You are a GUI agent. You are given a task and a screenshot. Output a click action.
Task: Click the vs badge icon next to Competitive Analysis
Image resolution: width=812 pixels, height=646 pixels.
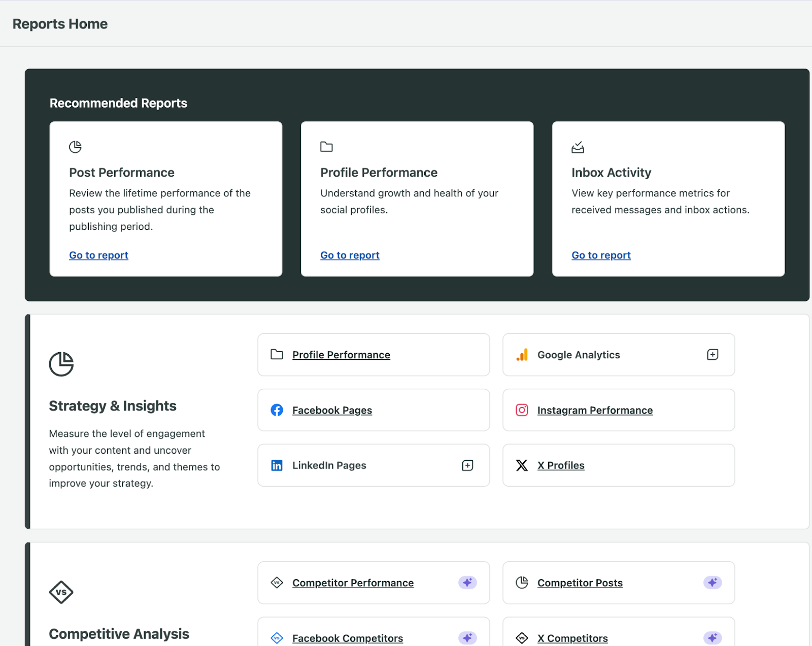tap(61, 592)
